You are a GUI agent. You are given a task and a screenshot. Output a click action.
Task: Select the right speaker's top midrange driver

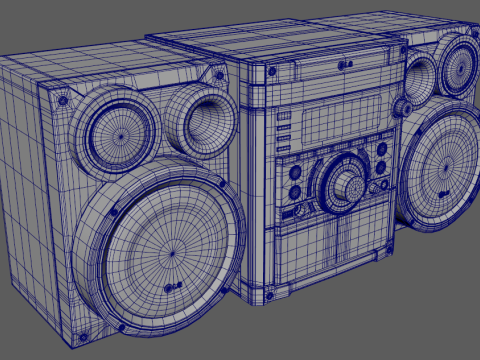(460, 69)
